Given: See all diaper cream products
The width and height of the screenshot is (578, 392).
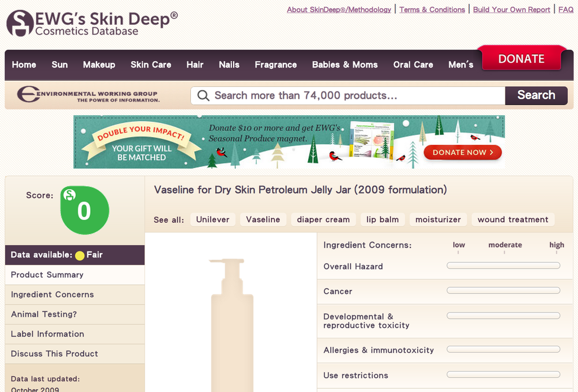Looking at the screenshot, I should tap(323, 219).
